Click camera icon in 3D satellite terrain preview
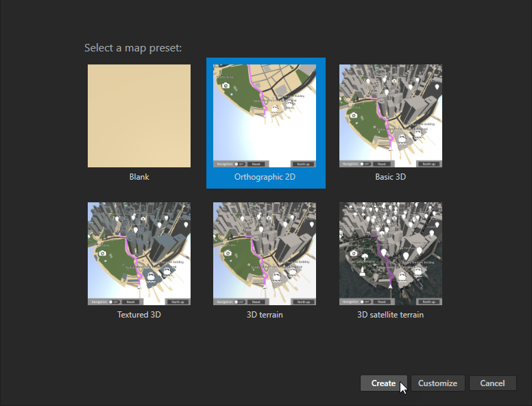532x406 pixels. (x=353, y=253)
